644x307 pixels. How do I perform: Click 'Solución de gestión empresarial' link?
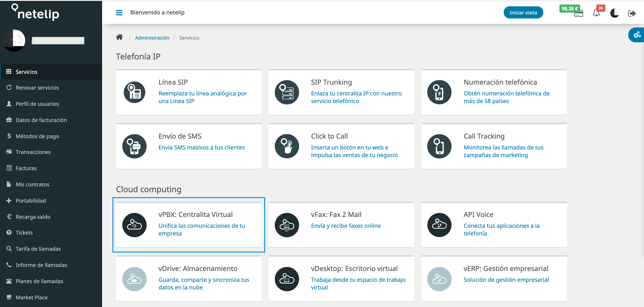[506, 280]
